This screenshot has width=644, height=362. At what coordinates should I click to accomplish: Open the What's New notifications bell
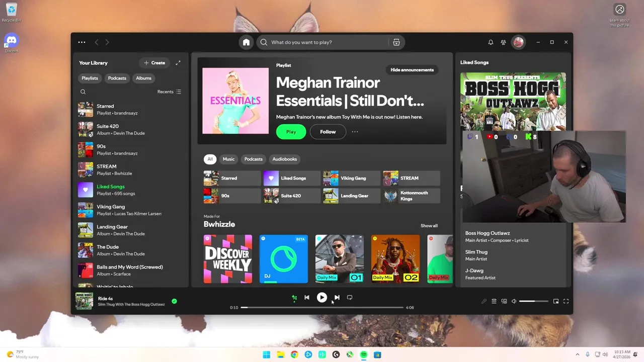[x=491, y=42]
